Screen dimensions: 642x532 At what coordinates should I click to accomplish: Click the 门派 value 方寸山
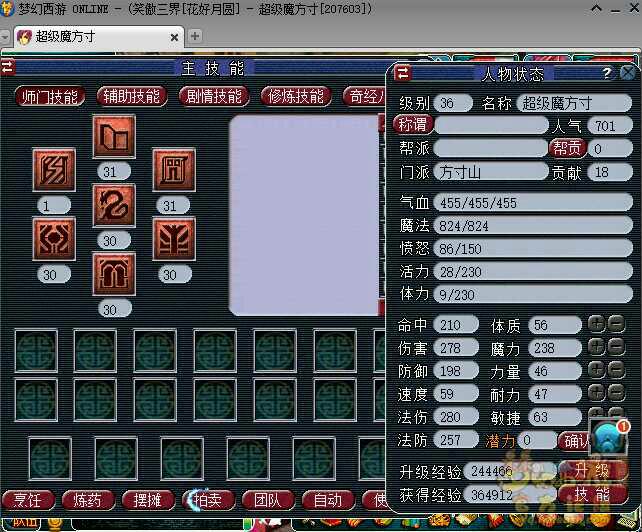(x=491, y=172)
